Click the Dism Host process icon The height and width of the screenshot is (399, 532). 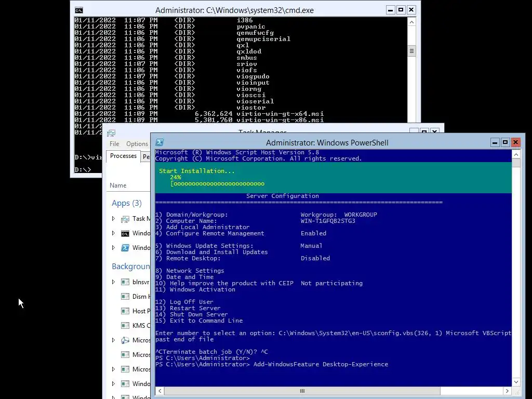pyautogui.click(x=125, y=297)
